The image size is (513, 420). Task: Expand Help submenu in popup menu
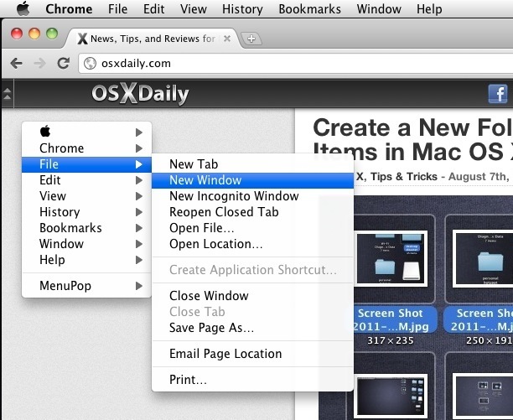[86, 260]
